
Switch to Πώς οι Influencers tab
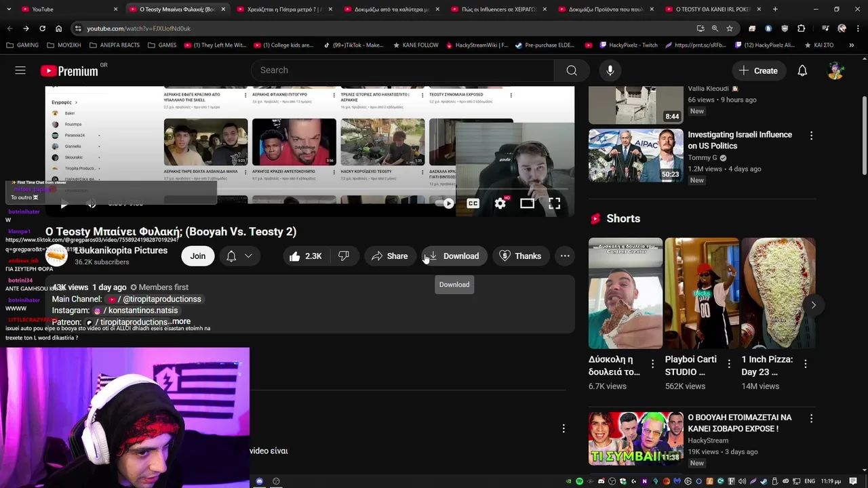pyautogui.click(x=498, y=9)
